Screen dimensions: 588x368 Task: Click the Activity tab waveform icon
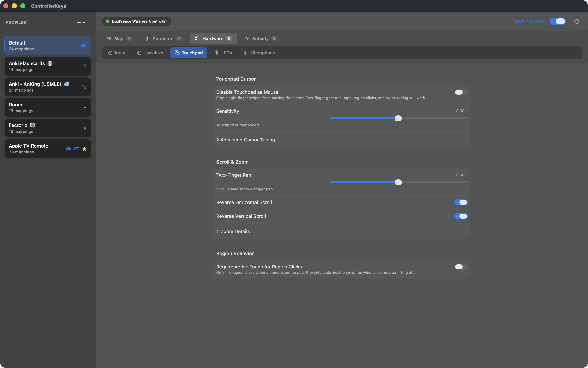click(x=247, y=38)
